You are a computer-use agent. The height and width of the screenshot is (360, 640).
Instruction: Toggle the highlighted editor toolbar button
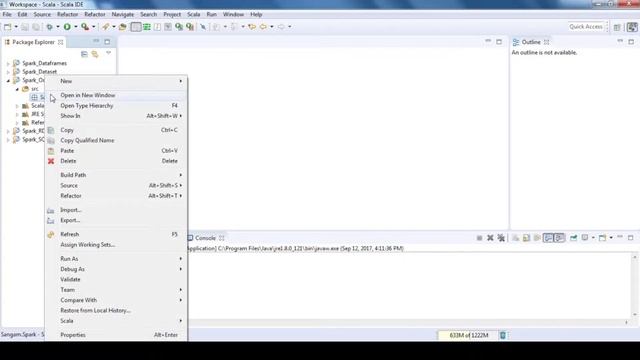[x=136, y=27]
